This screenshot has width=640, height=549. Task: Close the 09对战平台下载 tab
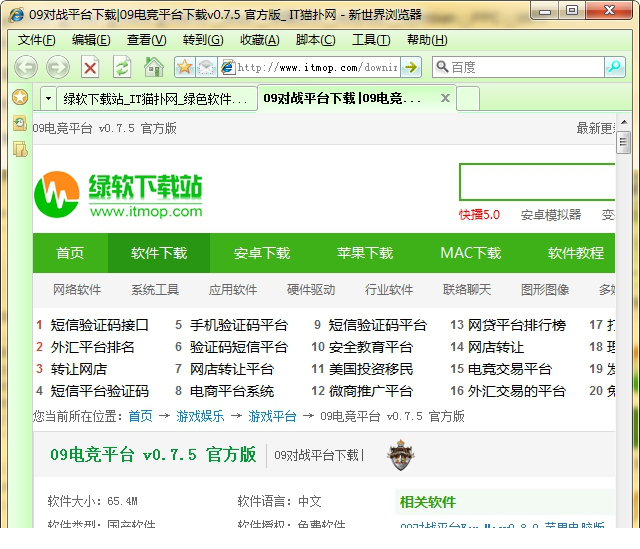445,98
